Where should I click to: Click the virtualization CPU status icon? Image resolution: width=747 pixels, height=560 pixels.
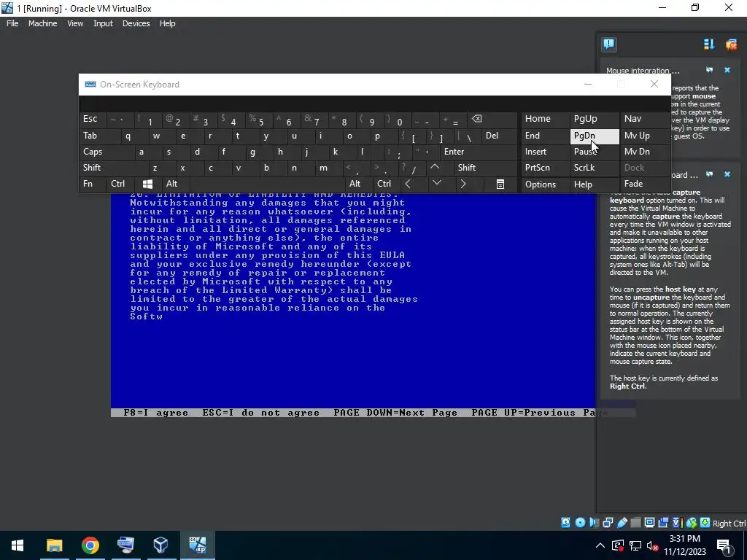pos(678,523)
